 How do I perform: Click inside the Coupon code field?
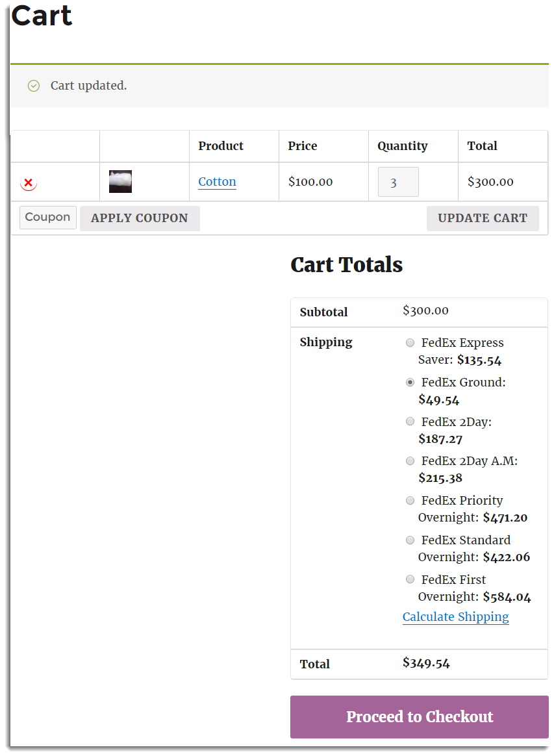coord(47,217)
